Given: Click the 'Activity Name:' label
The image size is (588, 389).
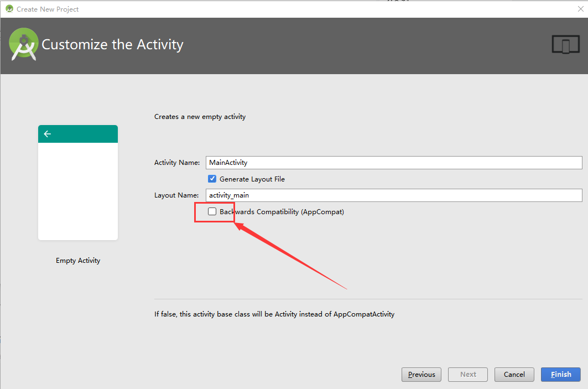Looking at the screenshot, I should (177, 163).
